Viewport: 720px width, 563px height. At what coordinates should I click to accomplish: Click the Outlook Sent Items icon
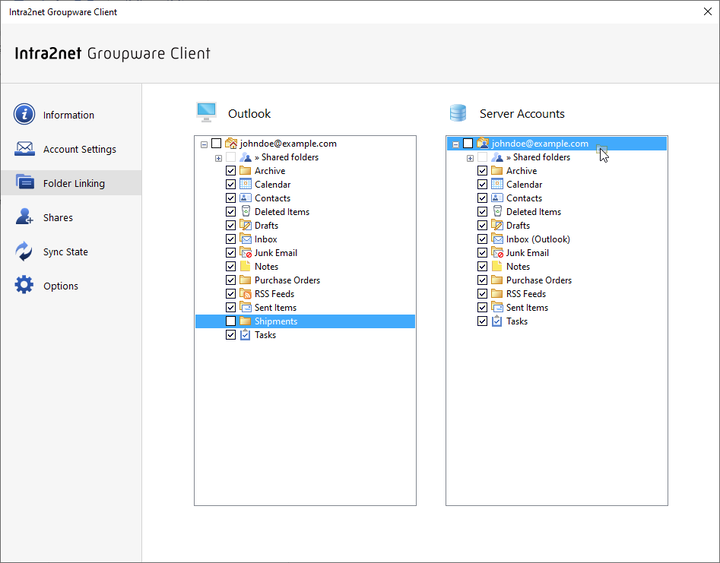[246, 307]
